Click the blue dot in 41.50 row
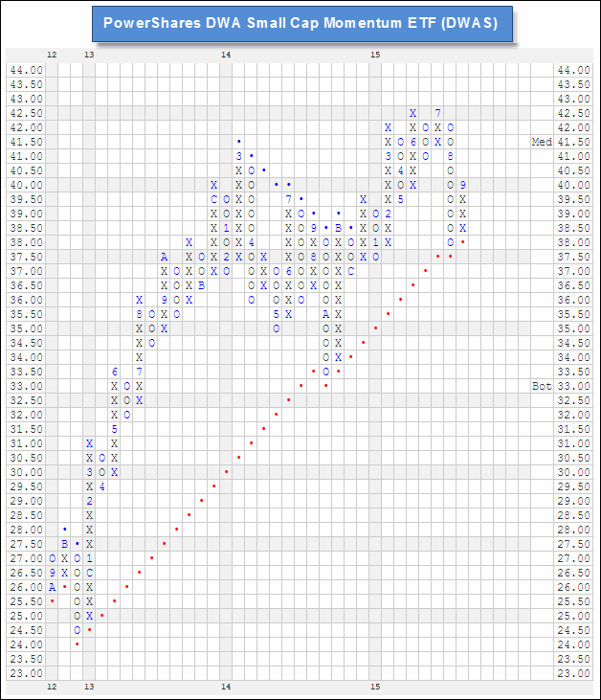This screenshot has width=601, height=700. click(238, 142)
